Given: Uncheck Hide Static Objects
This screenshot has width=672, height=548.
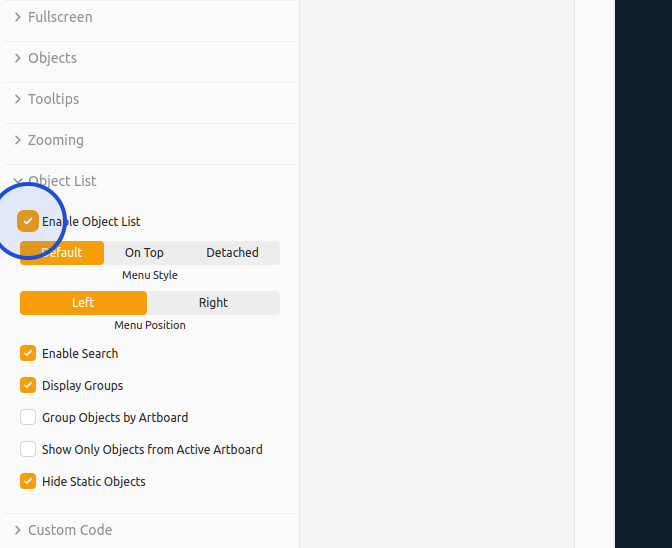Looking at the screenshot, I should [x=28, y=481].
